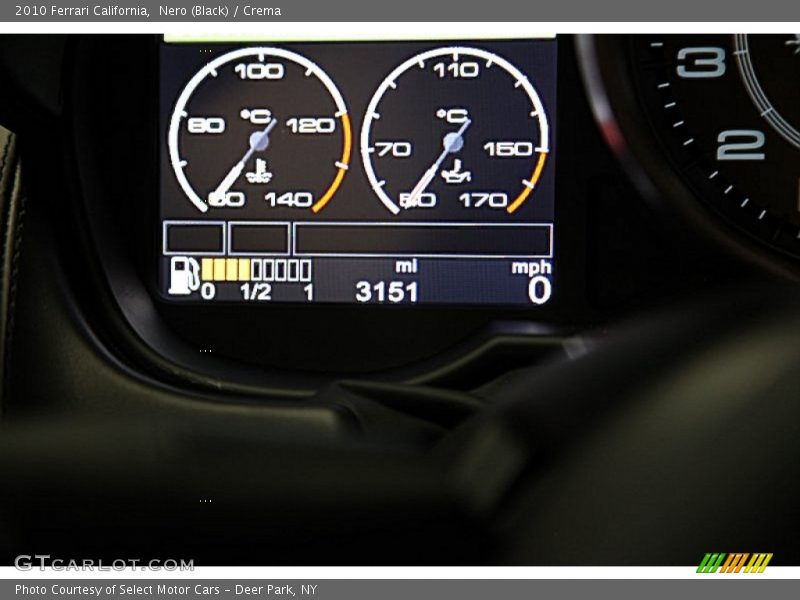Viewport: 800px width, 600px height.
Task: Click the 'Nero (Black) / Crema' color text
Action: (220, 11)
